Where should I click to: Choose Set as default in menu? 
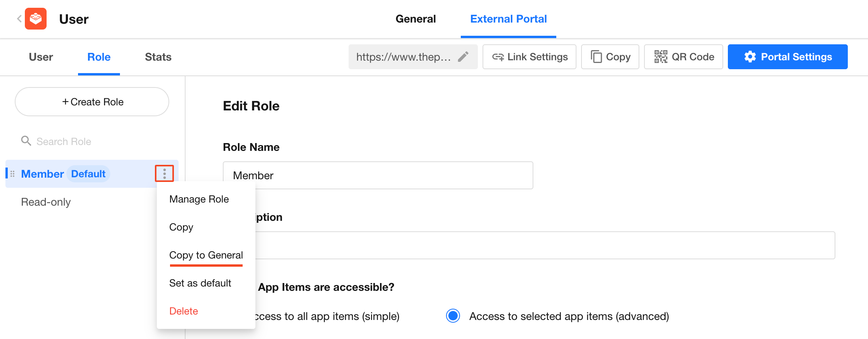(x=200, y=283)
